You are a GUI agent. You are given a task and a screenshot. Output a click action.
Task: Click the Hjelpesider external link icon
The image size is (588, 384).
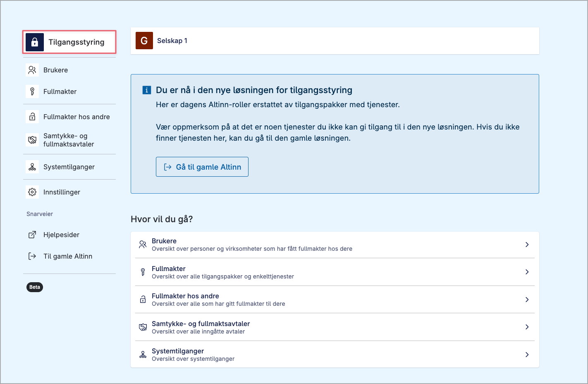pos(32,235)
